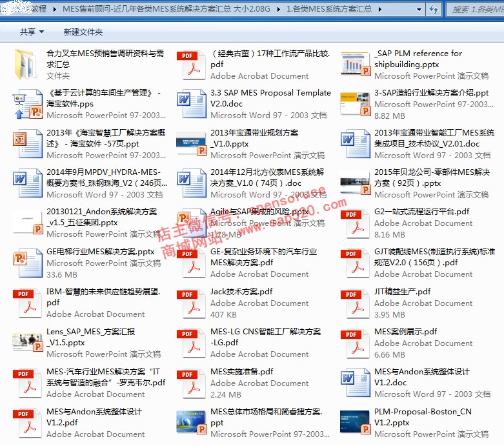Click file name 2013年宝通带业规划方案_V1.0.pptx

click(x=254, y=138)
